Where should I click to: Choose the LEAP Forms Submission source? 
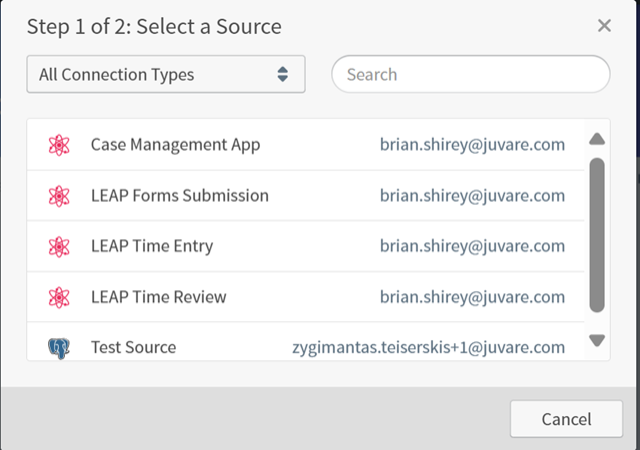pos(306,196)
